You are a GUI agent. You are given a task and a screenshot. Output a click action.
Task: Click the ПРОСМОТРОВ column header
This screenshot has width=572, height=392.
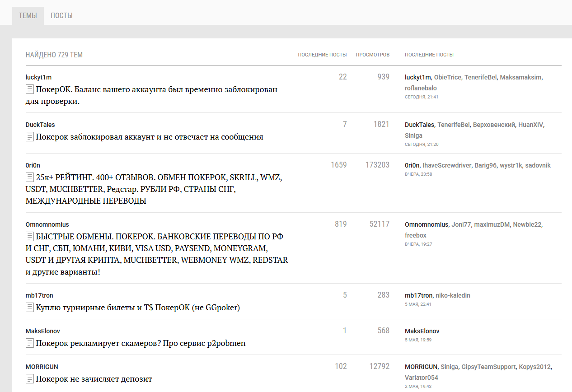(x=372, y=55)
